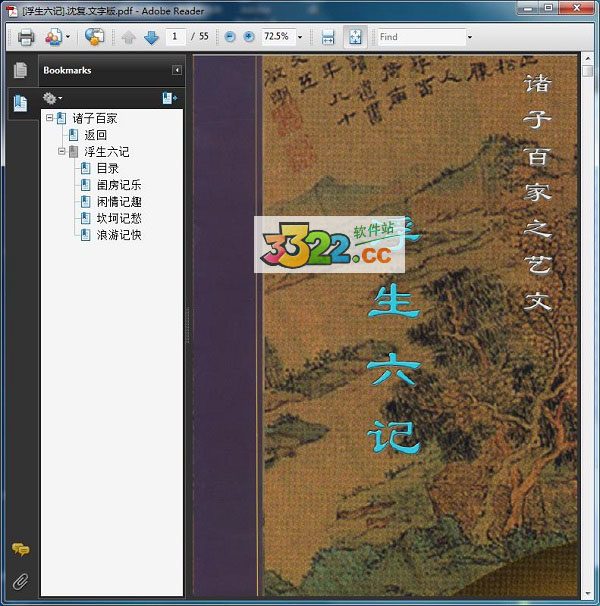Zoom out with the minus button
Screen dimensions: 600x606
coord(230,37)
